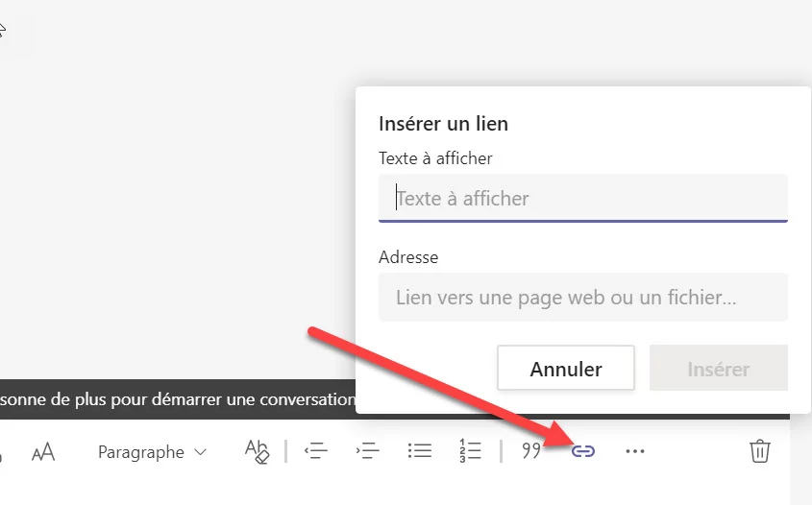Discard message with the trash icon
Viewport: 812px width, 505px height.
(760, 451)
